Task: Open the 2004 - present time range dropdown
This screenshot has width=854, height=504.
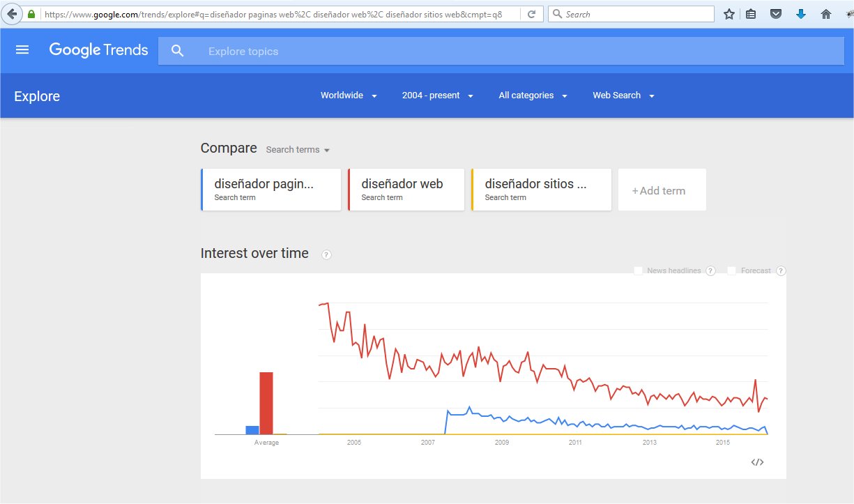Action: (437, 96)
